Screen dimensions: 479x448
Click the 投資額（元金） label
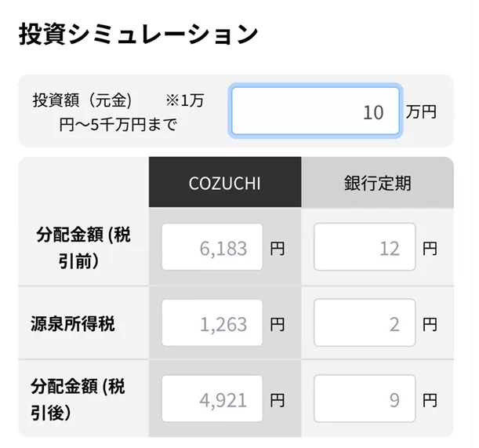(x=82, y=100)
